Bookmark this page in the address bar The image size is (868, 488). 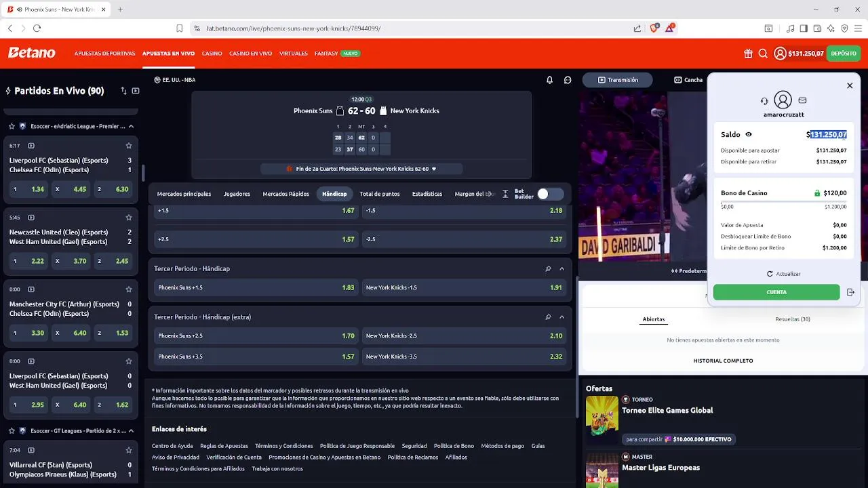179,28
